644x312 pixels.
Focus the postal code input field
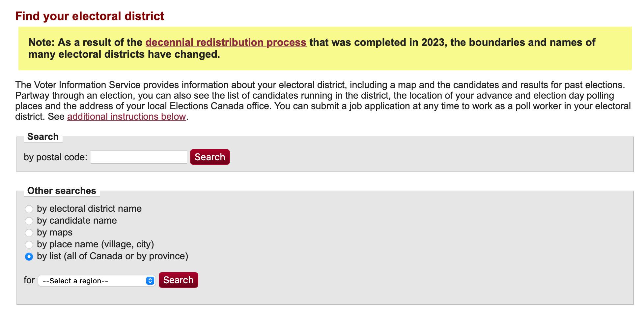coord(139,157)
